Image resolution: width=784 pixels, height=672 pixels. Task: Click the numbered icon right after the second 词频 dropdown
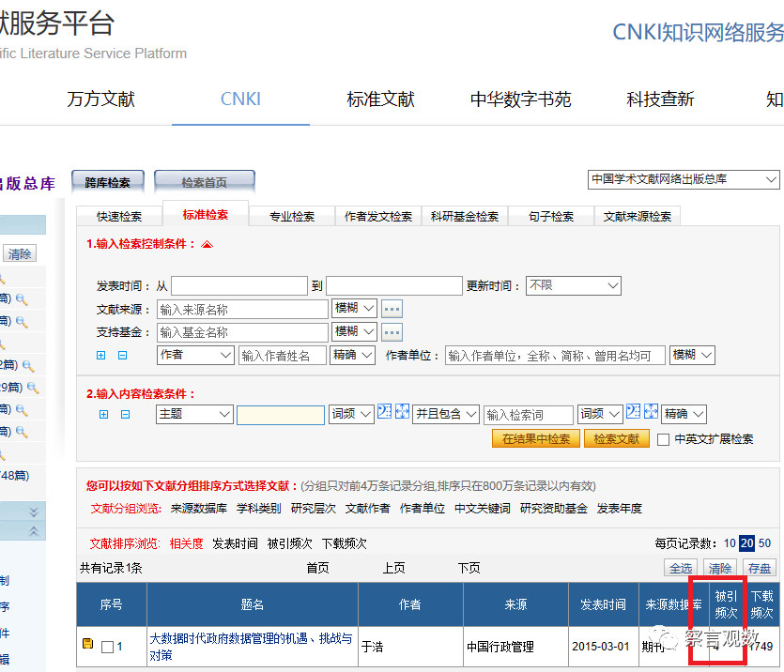point(633,411)
